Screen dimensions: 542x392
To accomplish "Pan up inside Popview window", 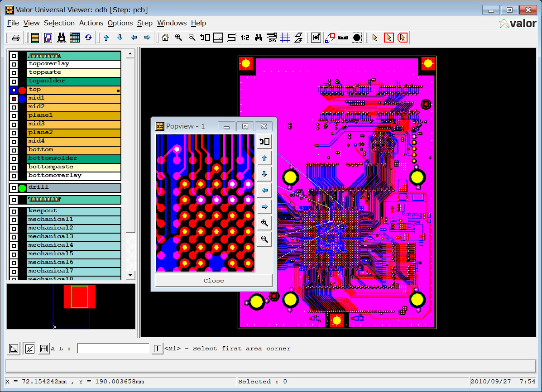I will pos(264,158).
